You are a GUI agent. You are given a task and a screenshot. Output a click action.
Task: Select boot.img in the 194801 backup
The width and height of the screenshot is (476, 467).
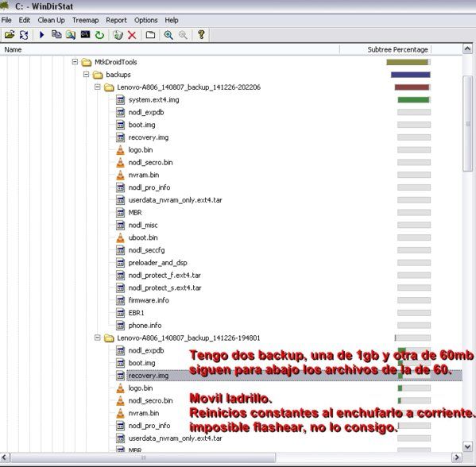141,363
